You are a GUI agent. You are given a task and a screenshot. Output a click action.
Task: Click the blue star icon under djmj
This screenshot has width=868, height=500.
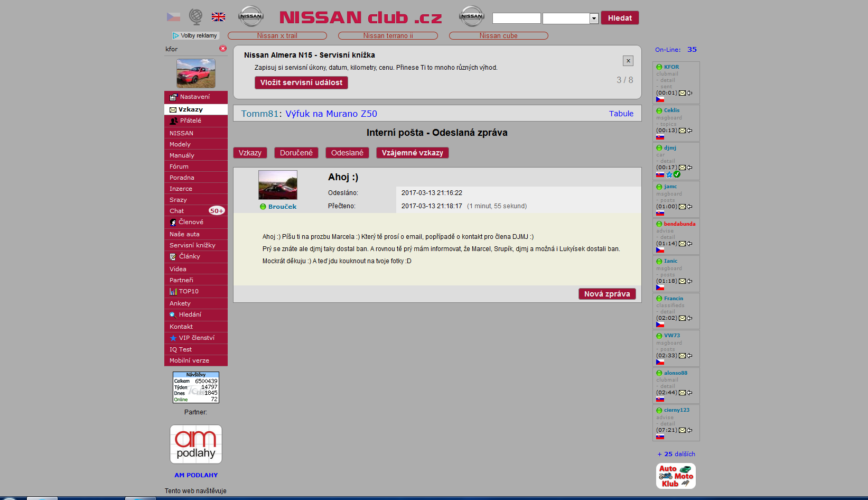pyautogui.click(x=669, y=174)
